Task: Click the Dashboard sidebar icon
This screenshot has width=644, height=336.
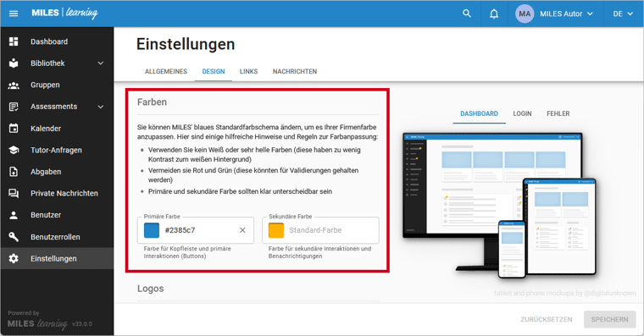Action: pos(14,41)
